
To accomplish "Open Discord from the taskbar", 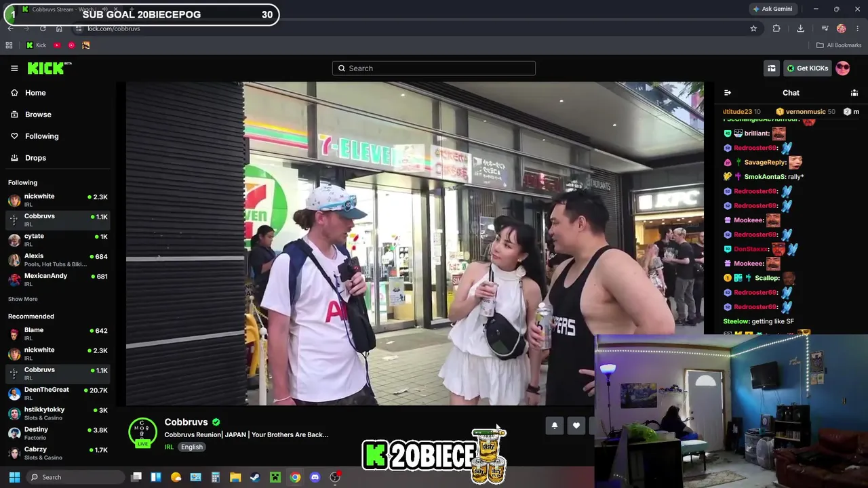I will tap(315, 477).
